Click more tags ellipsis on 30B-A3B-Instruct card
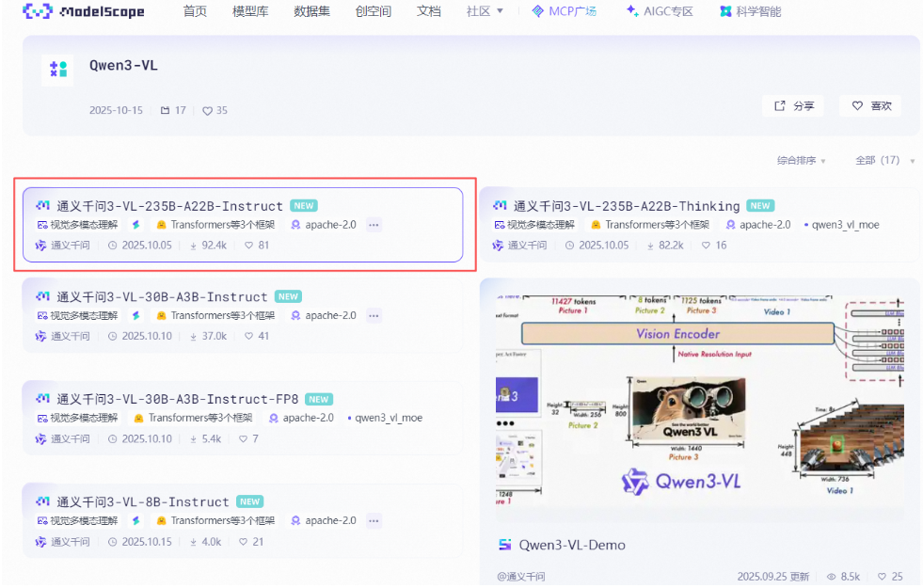923x588 pixels. tap(374, 315)
